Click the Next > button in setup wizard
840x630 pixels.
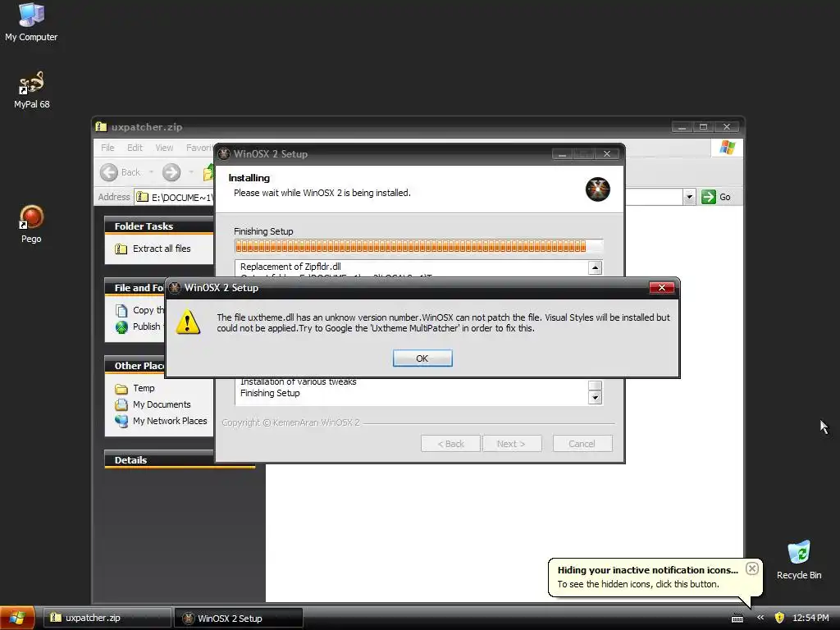511,444
